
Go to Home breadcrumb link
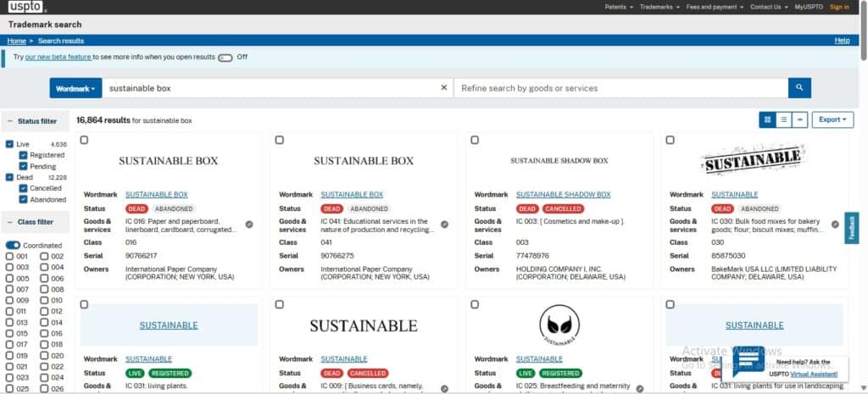click(x=17, y=41)
